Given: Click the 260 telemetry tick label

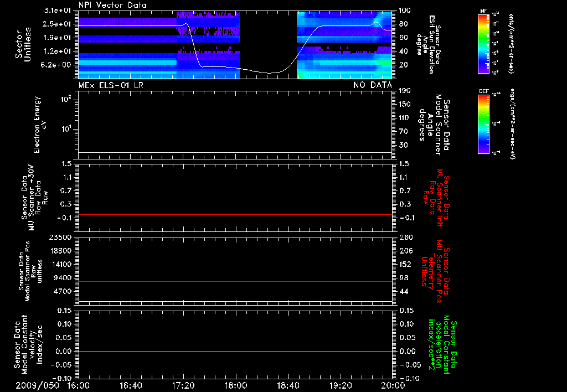Looking at the screenshot, I should (405, 237).
